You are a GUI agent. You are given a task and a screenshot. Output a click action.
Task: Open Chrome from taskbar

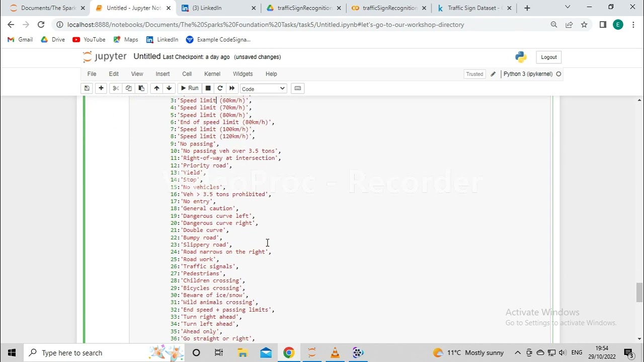coord(288,353)
